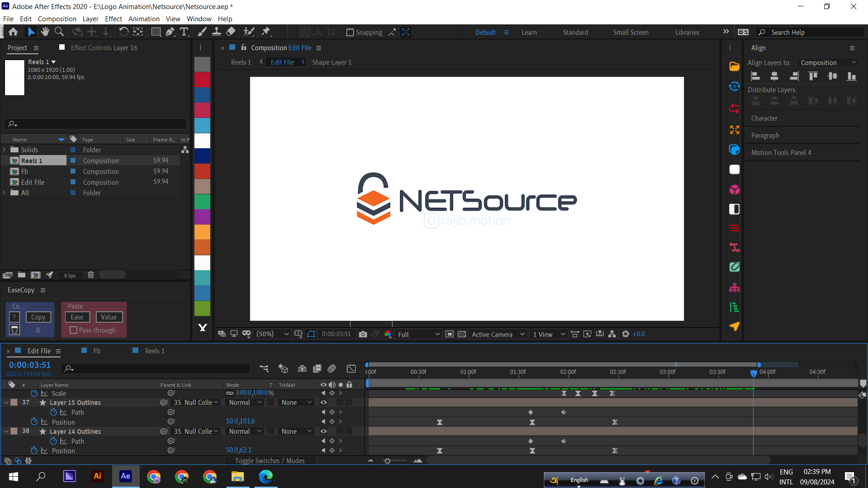Click the Copy button in EaseCopy

(x=38, y=317)
